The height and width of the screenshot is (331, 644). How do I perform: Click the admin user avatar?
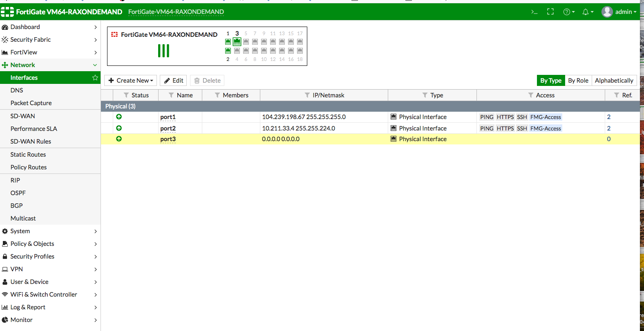click(607, 12)
